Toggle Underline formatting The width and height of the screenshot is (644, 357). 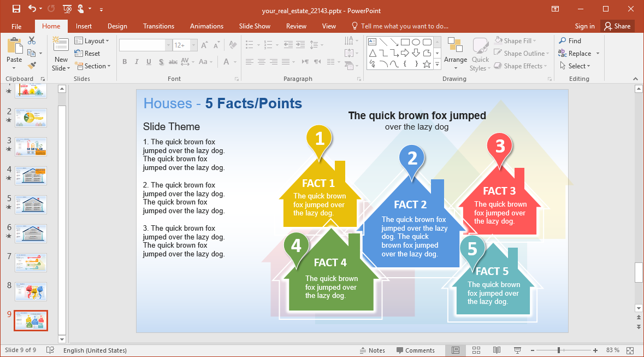pos(149,62)
